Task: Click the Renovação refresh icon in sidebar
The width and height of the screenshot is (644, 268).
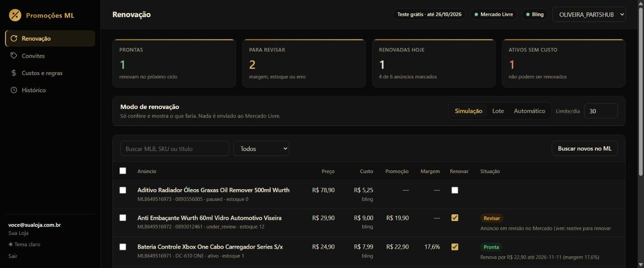Action: (14, 38)
